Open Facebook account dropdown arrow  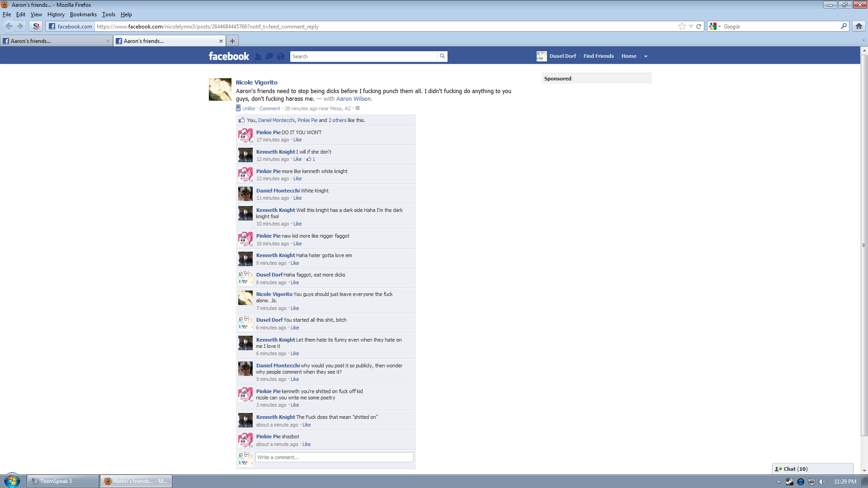(x=646, y=56)
